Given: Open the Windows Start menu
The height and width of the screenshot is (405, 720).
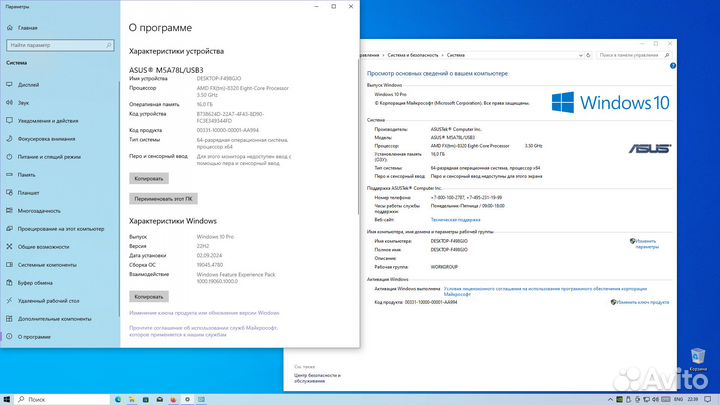Looking at the screenshot, I should pyautogui.click(x=6, y=399).
